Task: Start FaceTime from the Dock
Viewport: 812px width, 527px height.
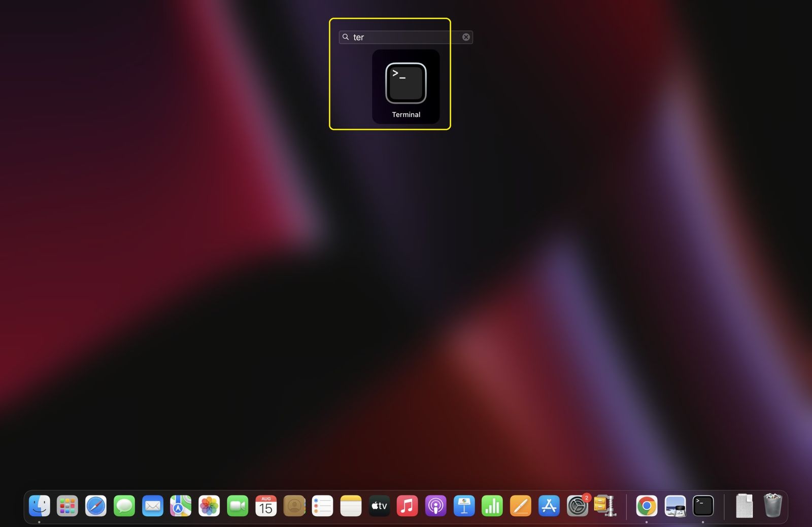Action: 238,506
